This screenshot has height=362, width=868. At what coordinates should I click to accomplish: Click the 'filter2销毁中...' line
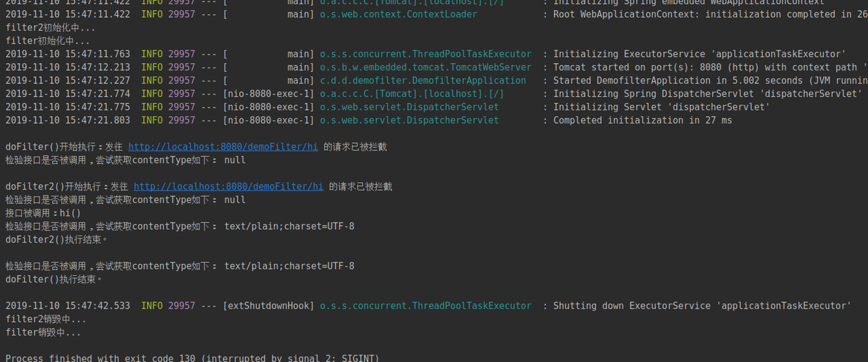tap(46, 319)
